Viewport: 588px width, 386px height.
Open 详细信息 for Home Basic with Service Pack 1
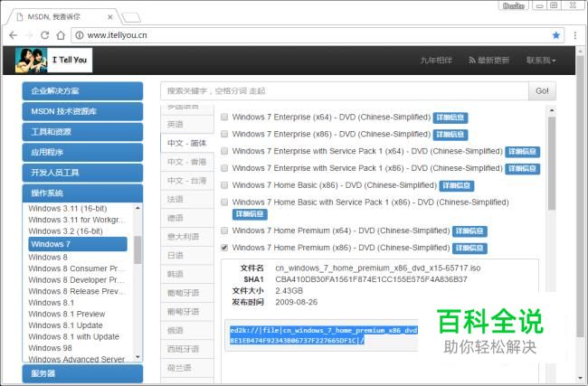point(250,214)
